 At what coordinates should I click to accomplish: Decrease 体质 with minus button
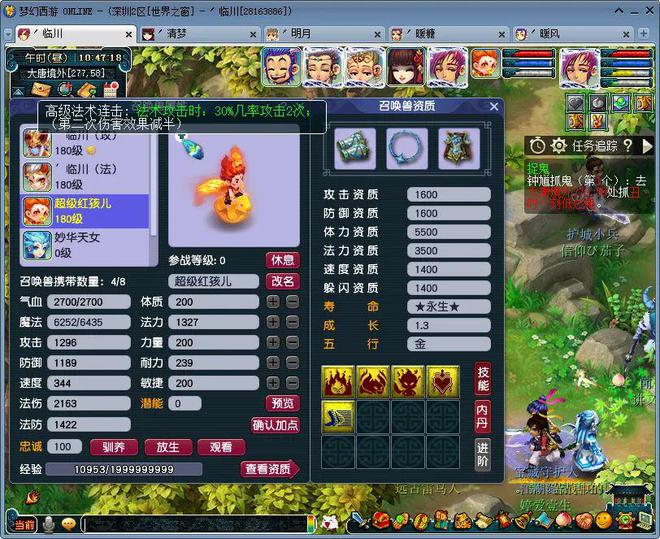coord(293,301)
